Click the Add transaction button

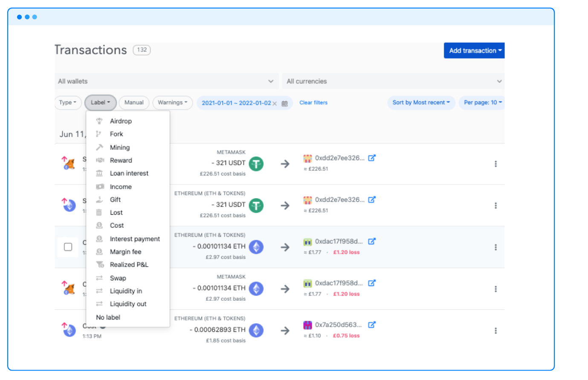tap(474, 51)
